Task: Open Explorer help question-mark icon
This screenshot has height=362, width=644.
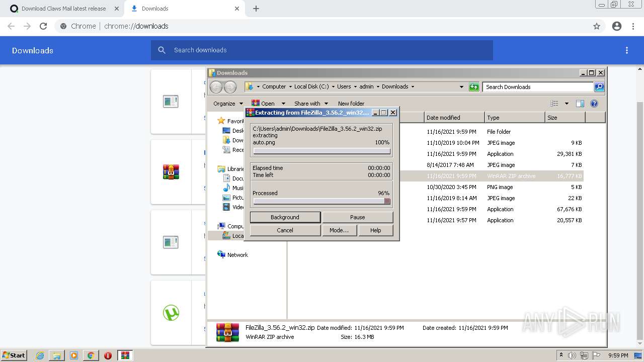Action: [x=594, y=104]
